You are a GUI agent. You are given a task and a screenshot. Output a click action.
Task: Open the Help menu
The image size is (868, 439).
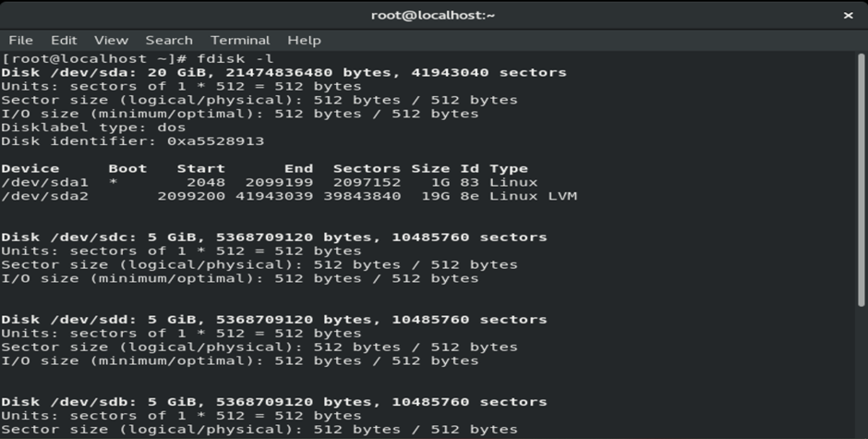click(x=304, y=41)
